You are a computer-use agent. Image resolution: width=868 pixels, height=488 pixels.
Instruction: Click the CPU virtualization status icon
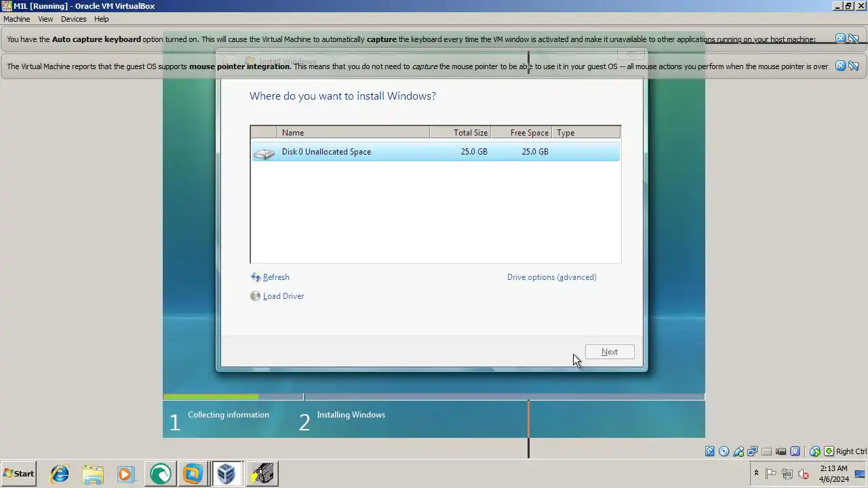795,451
